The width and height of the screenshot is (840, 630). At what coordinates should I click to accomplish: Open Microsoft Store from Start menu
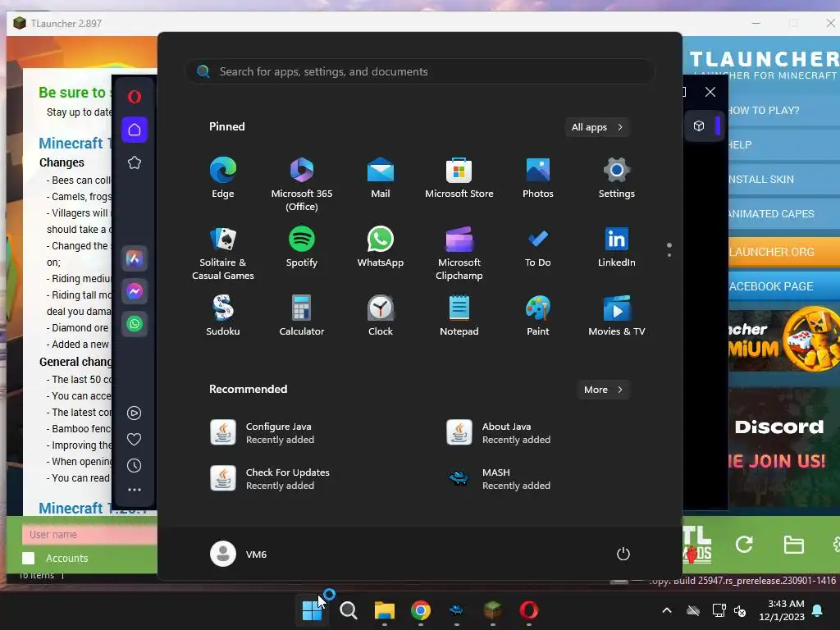pyautogui.click(x=459, y=178)
